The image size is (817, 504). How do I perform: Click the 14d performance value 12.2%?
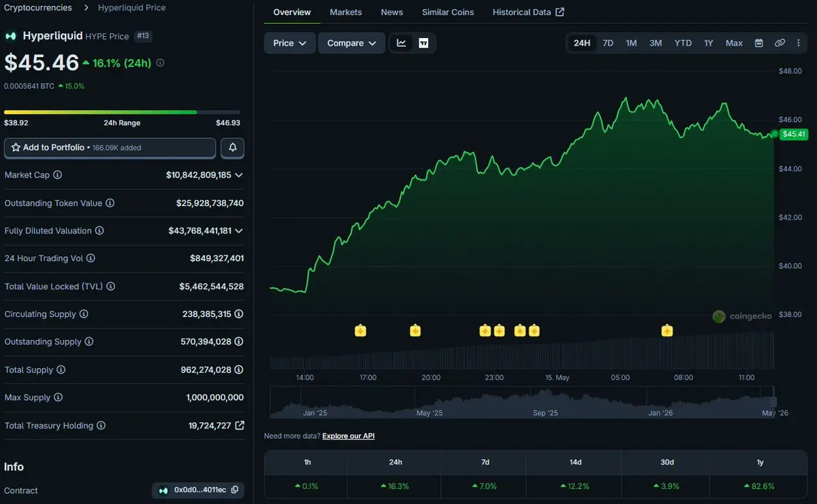click(575, 486)
